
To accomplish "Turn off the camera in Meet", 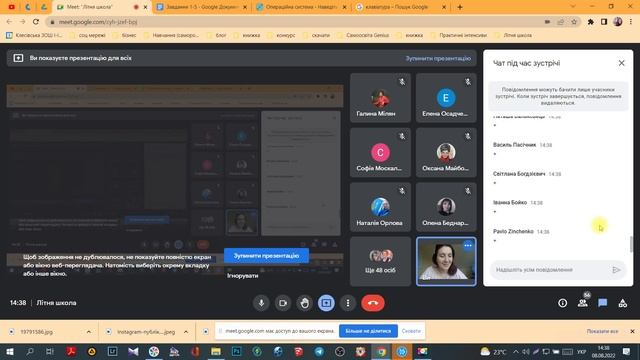I will click(x=283, y=303).
